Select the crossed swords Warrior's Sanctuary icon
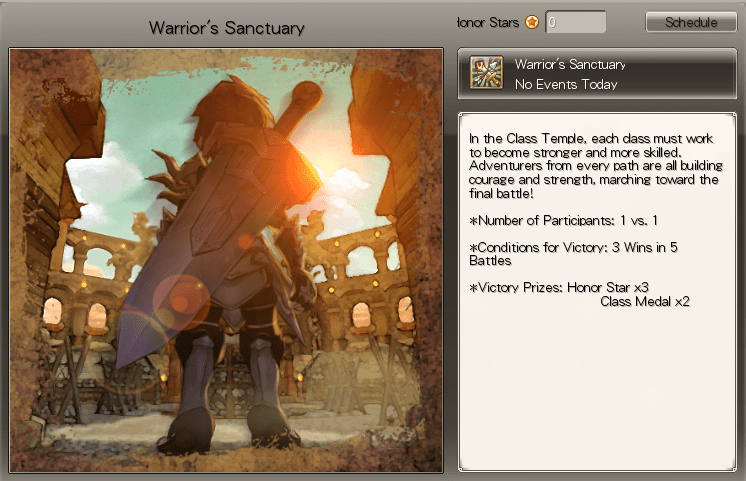This screenshot has height=481, width=746. 486,72
